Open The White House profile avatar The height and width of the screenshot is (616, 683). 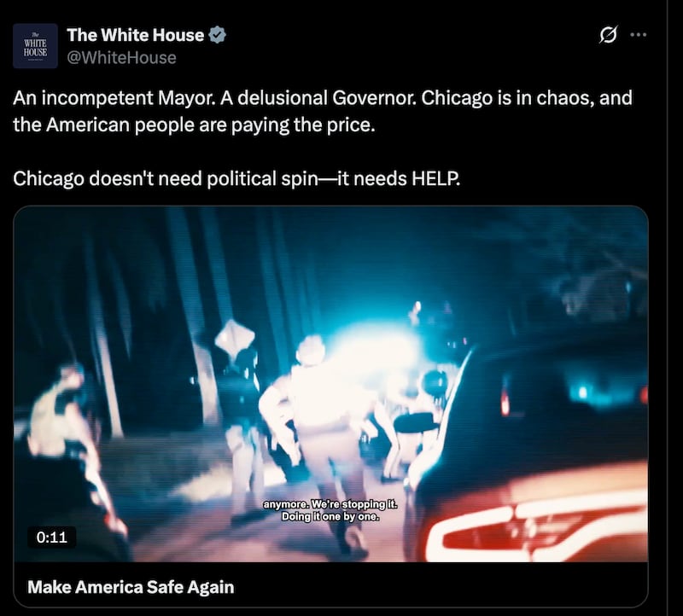(x=35, y=46)
